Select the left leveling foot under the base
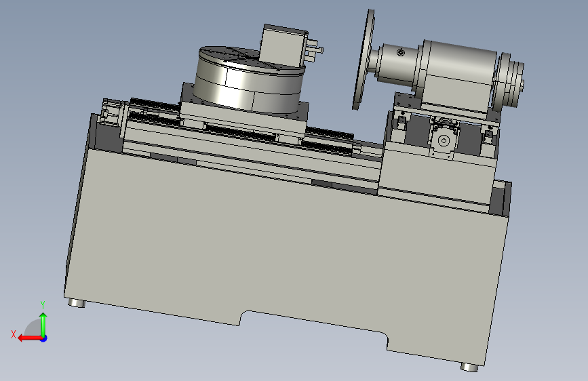588x381 pixels. click(x=77, y=303)
